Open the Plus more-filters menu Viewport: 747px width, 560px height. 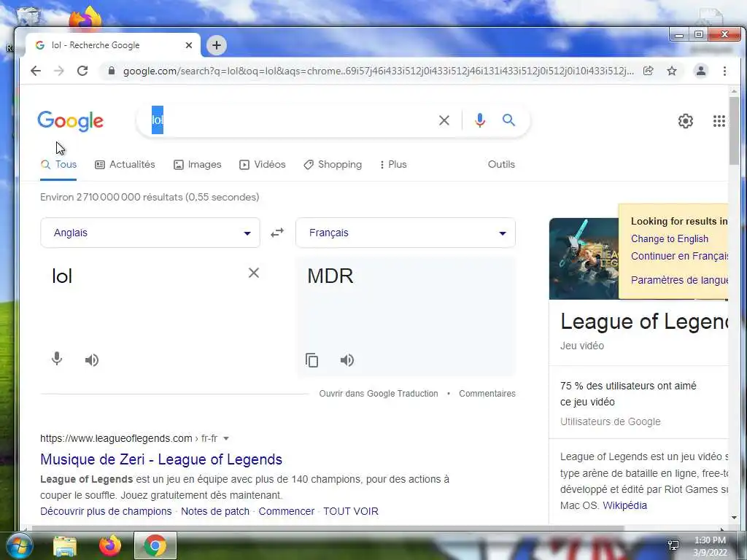coord(393,164)
